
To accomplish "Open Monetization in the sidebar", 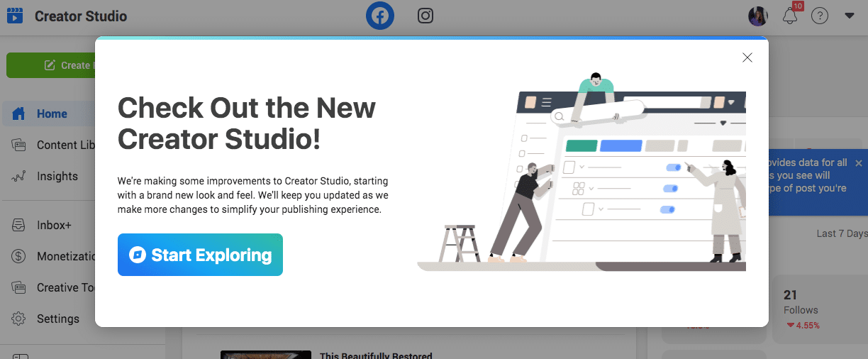I will 52,256.
